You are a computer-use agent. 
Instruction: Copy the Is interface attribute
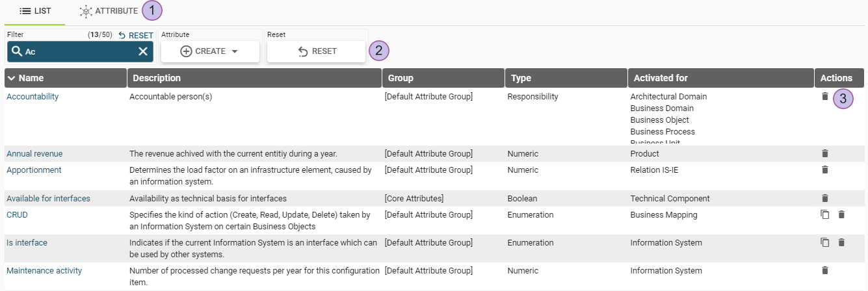825,243
